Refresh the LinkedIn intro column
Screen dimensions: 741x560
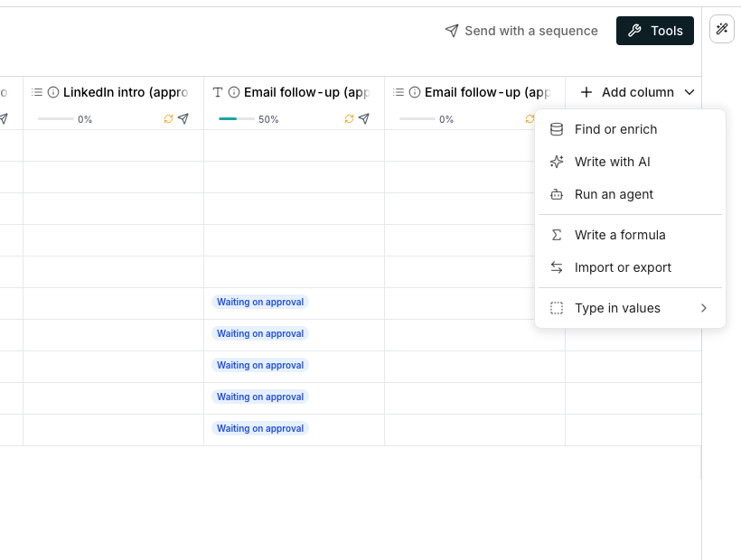(168, 119)
